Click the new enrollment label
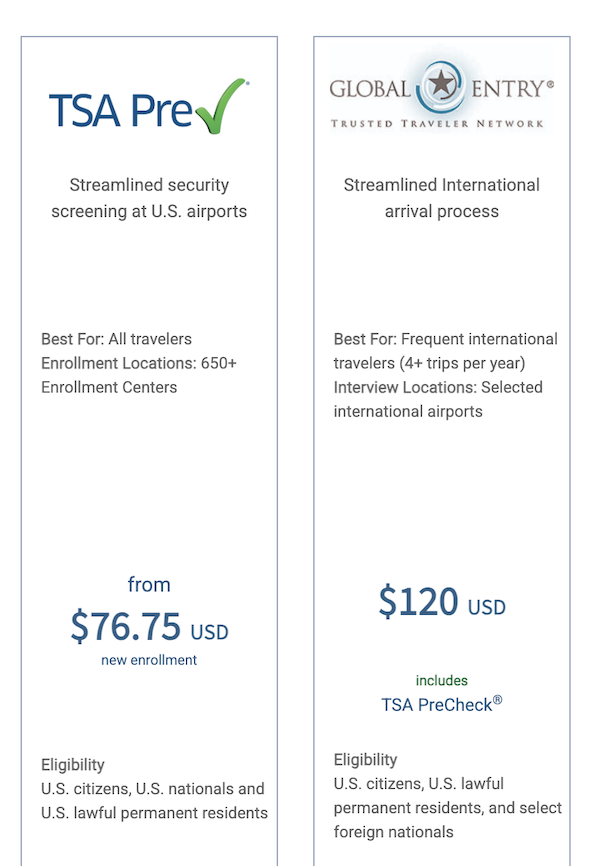 coord(149,660)
